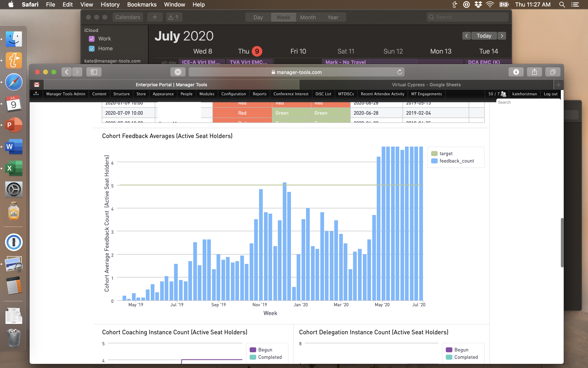Go to next week in Calendar
This screenshot has height=368, width=588.
point(502,36)
